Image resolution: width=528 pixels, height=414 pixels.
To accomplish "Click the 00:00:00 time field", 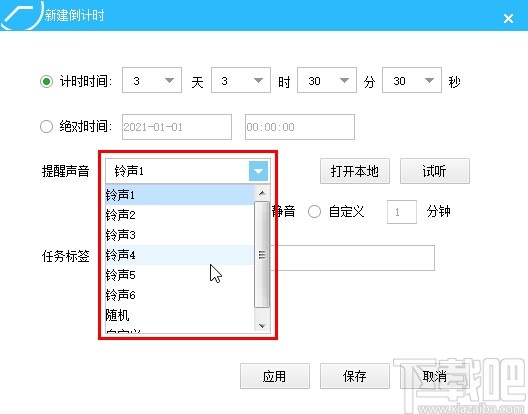I will (x=300, y=127).
